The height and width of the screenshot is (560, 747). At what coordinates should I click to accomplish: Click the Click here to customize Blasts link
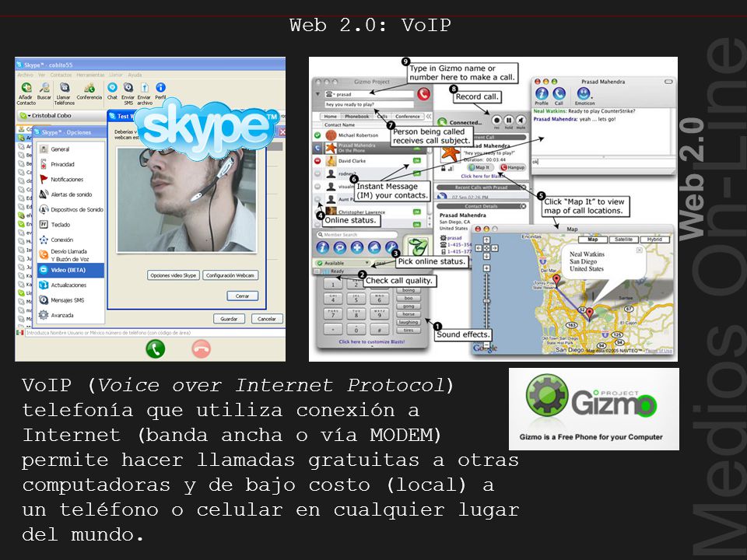point(372,341)
